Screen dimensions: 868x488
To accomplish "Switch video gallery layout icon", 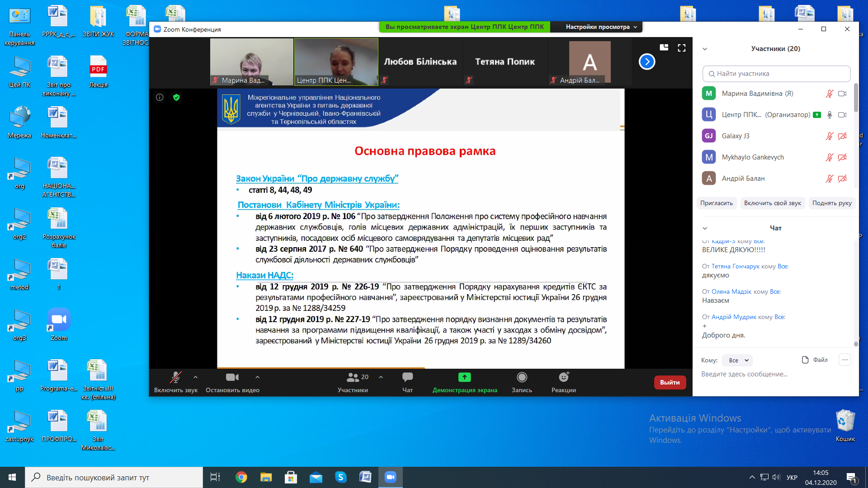I will [x=664, y=47].
